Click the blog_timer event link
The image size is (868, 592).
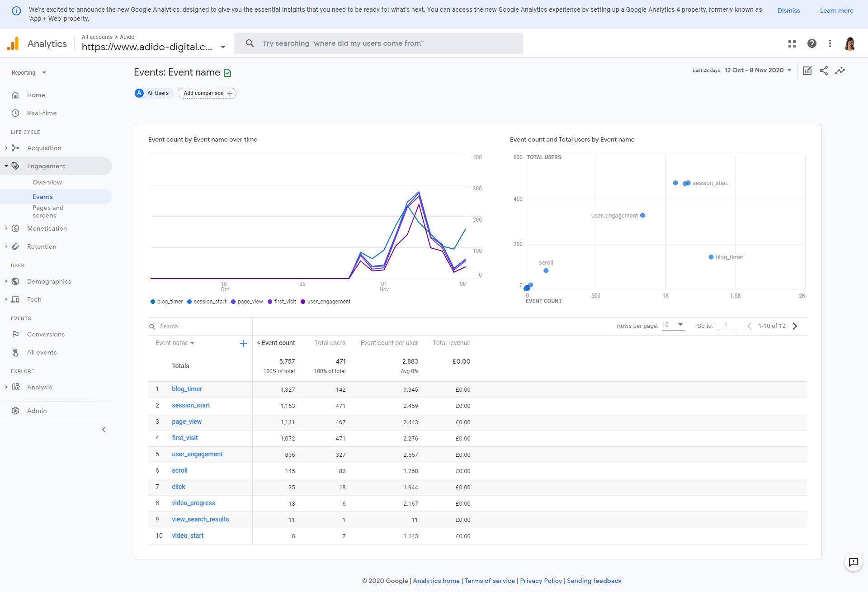coord(187,389)
